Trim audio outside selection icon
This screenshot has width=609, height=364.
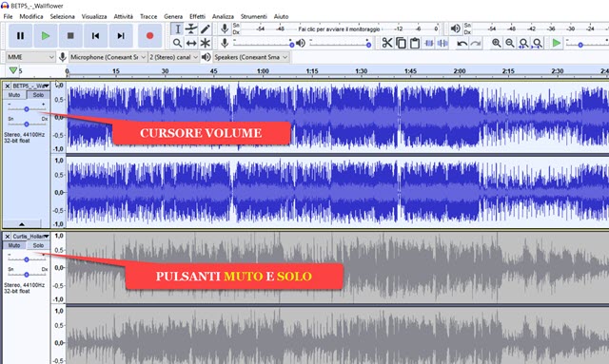point(429,43)
